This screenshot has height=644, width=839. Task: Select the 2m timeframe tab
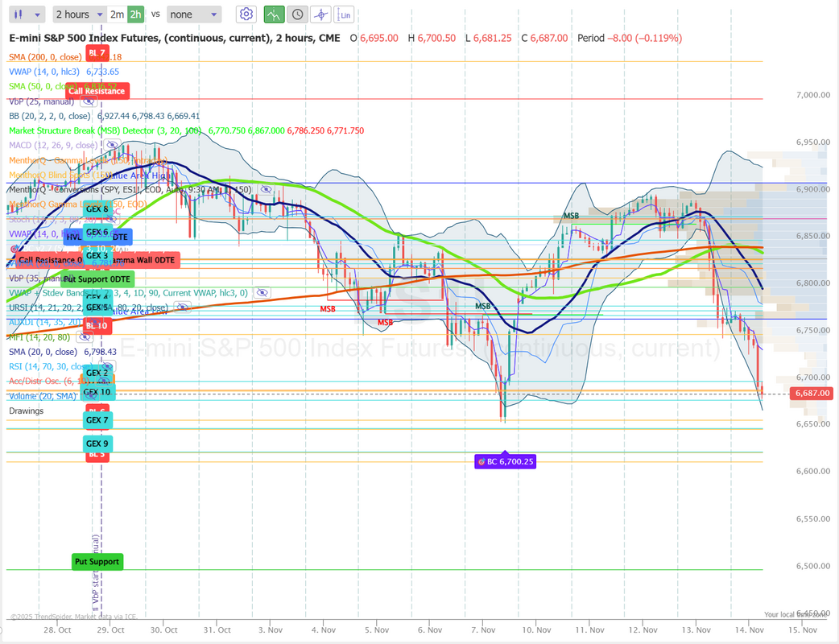[x=117, y=14]
